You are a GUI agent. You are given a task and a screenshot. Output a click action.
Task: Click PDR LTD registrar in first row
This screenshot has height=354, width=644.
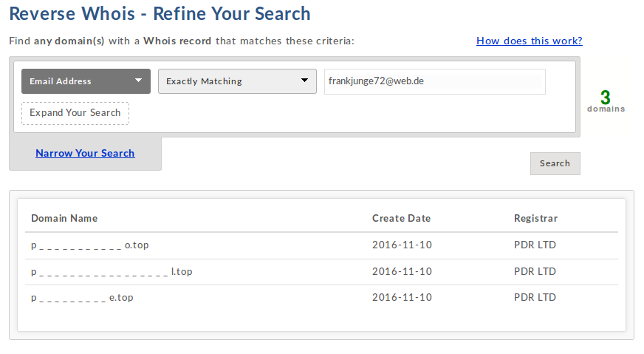tap(535, 245)
